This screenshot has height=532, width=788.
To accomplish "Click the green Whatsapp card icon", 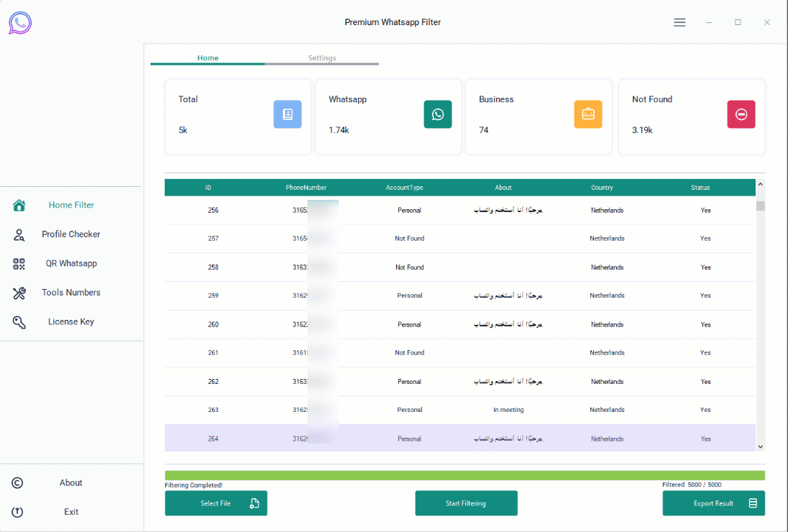I will coord(438,114).
